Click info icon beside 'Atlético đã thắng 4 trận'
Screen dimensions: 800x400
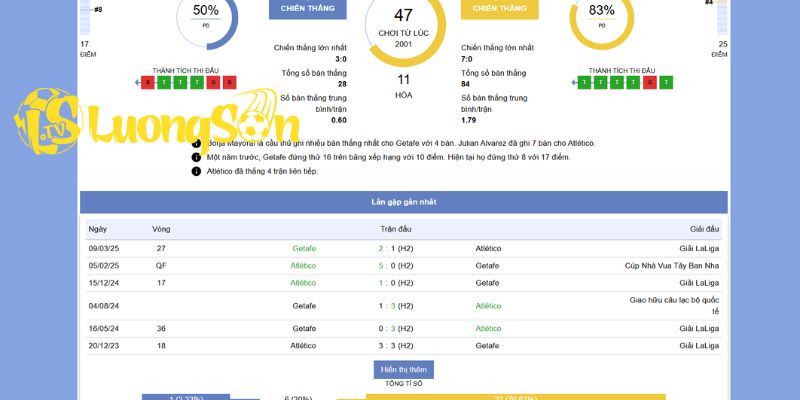click(x=196, y=171)
